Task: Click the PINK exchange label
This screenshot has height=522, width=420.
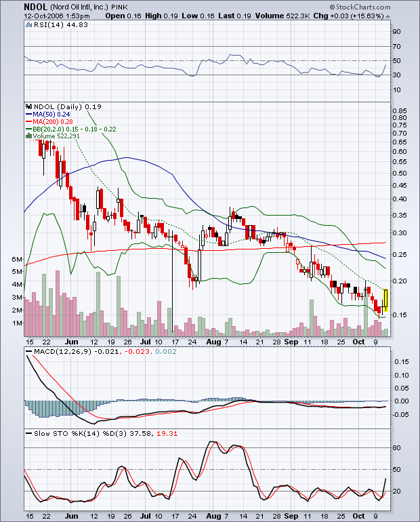Action: pyautogui.click(x=119, y=7)
